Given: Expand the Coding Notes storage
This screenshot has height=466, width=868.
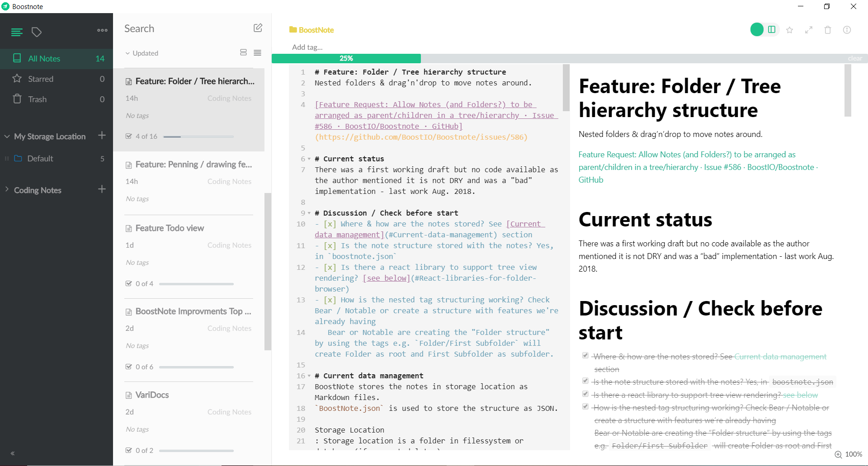Looking at the screenshot, I should 7,190.
